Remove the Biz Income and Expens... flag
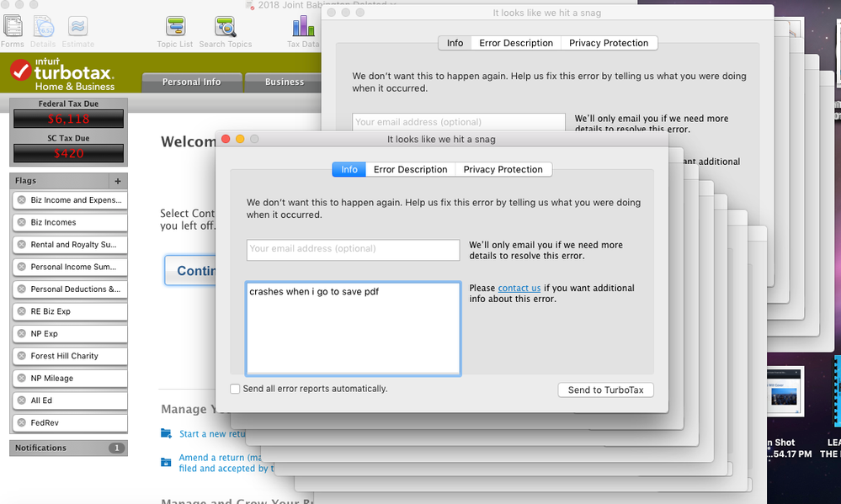 coord(21,200)
